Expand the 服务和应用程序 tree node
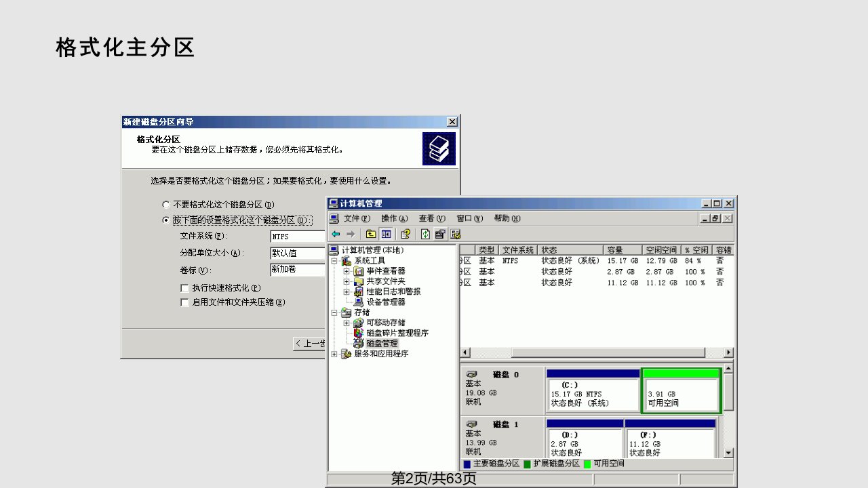The height and width of the screenshot is (488, 868). [334, 354]
